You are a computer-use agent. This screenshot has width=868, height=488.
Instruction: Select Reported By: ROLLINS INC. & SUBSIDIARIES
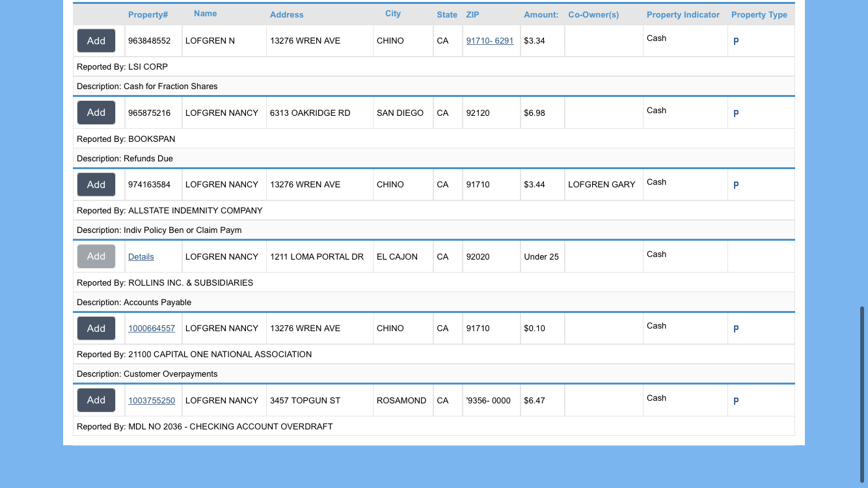pos(434,282)
